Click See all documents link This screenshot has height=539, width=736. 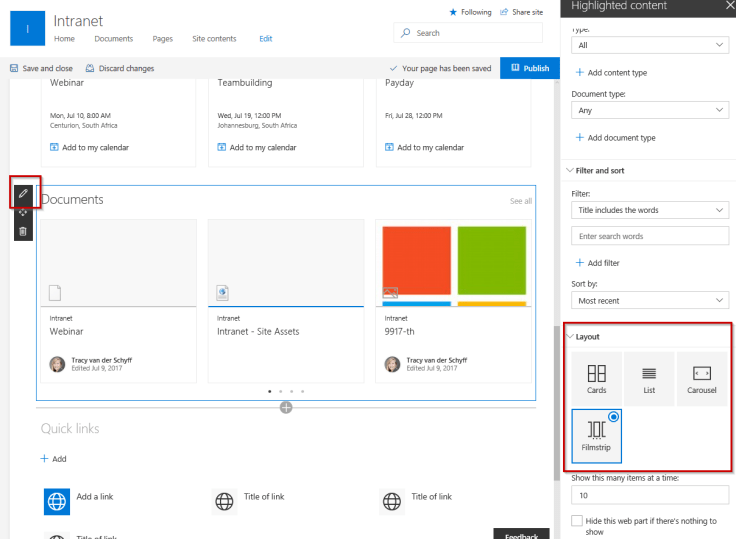(521, 201)
